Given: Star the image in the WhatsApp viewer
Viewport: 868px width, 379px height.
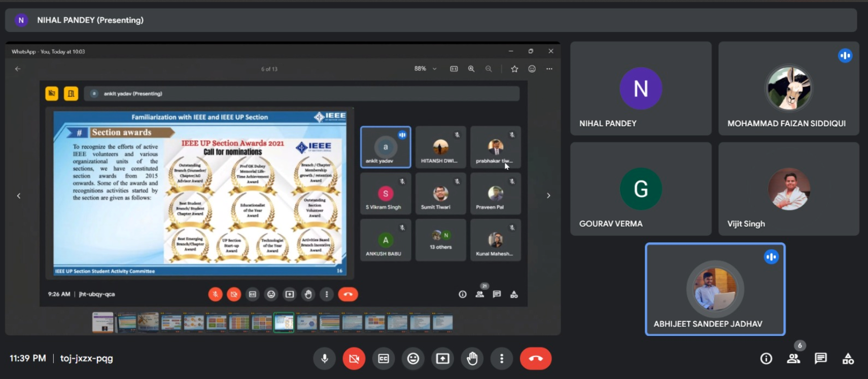Looking at the screenshot, I should point(514,69).
